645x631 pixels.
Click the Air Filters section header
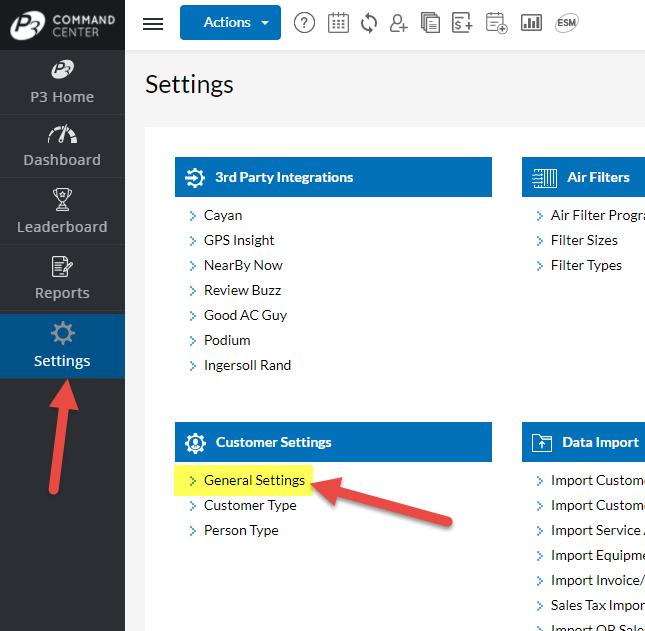point(583,177)
